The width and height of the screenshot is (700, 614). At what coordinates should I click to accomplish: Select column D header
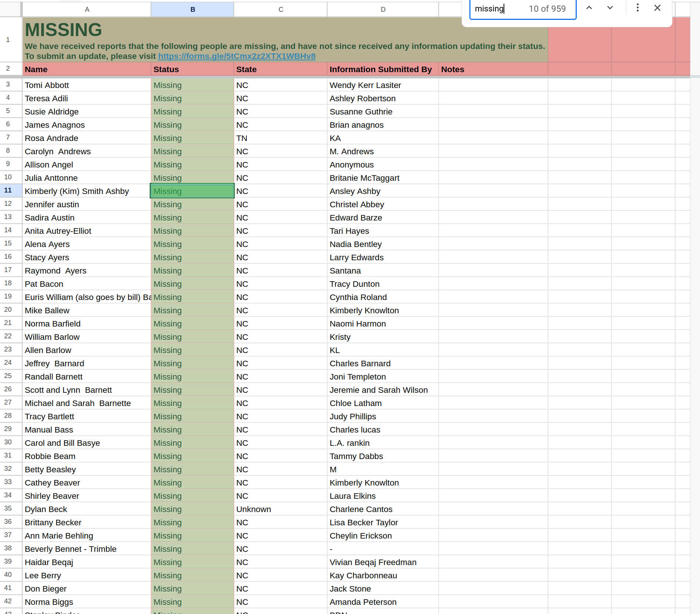(x=383, y=10)
